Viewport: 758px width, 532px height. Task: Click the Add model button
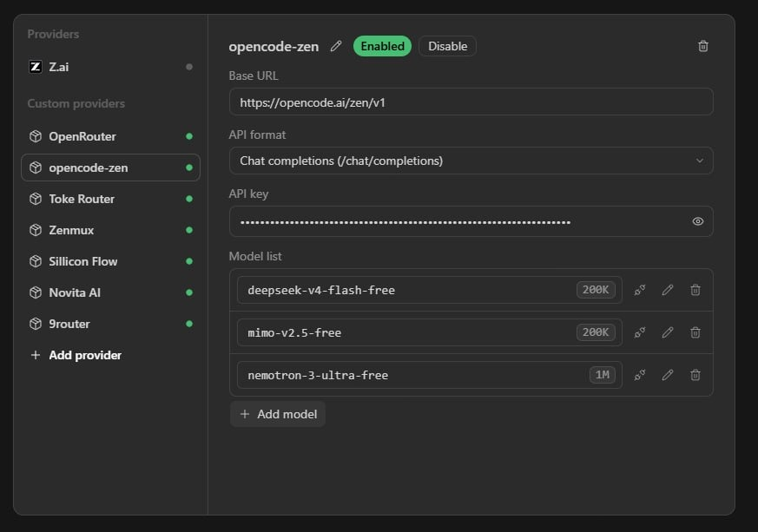(278, 414)
